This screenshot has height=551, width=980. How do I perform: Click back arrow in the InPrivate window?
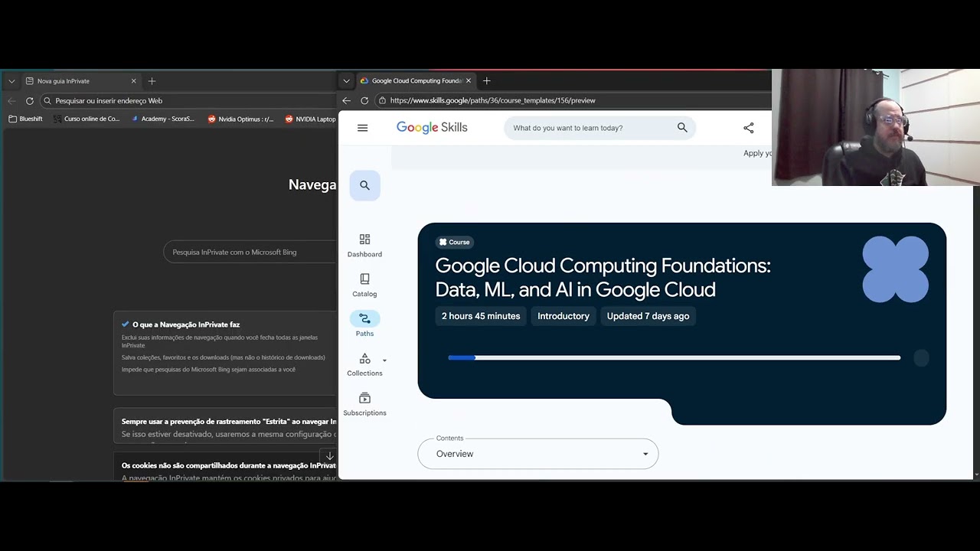pos(11,100)
